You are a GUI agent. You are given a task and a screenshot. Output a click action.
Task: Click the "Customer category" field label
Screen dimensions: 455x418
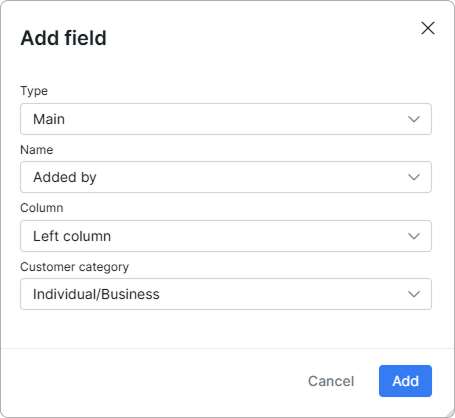[75, 267]
